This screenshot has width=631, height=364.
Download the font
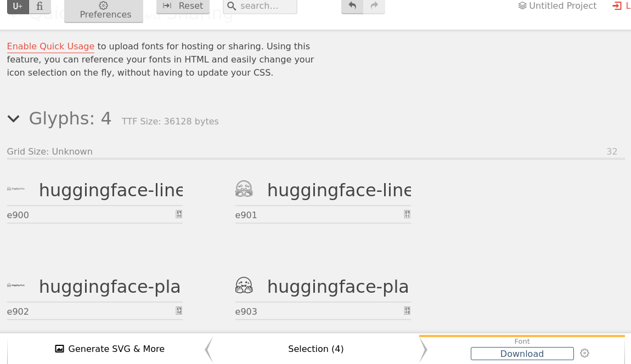[522, 354]
